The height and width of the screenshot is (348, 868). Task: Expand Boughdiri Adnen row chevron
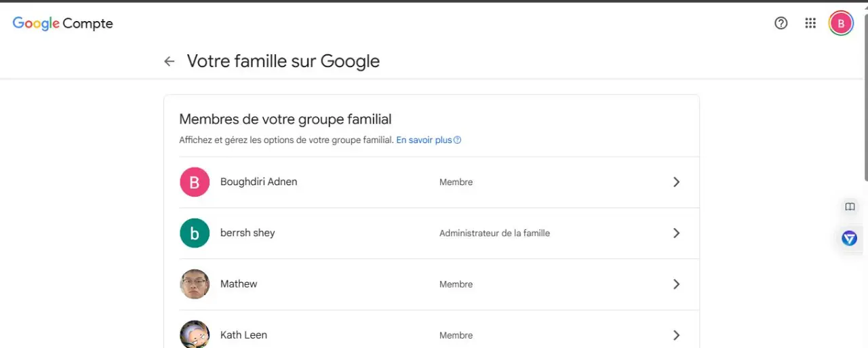pyautogui.click(x=676, y=182)
